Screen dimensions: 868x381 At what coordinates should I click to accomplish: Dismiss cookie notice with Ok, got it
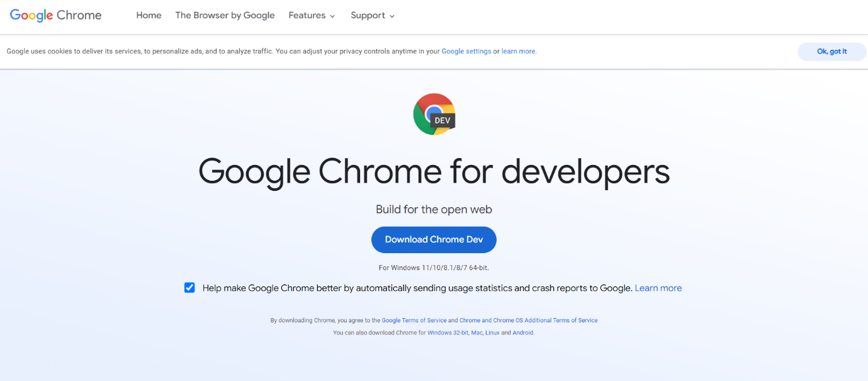(831, 52)
